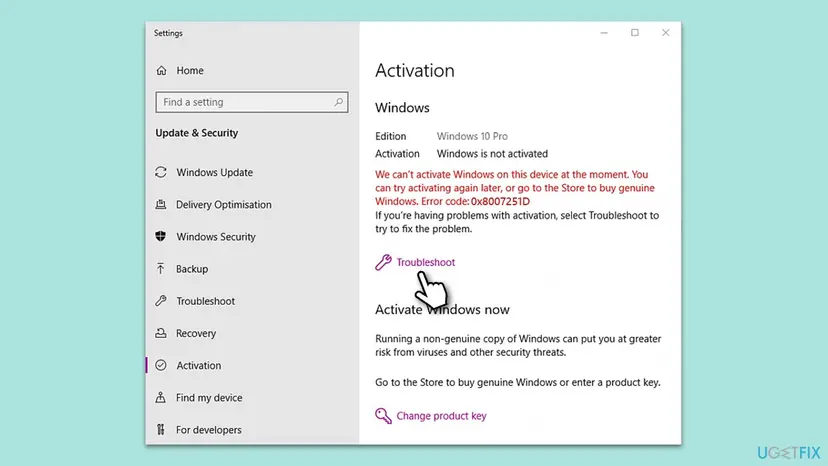Click the 'Activate Windows now' heading
Image resolution: width=828 pixels, height=466 pixels.
coord(442,310)
